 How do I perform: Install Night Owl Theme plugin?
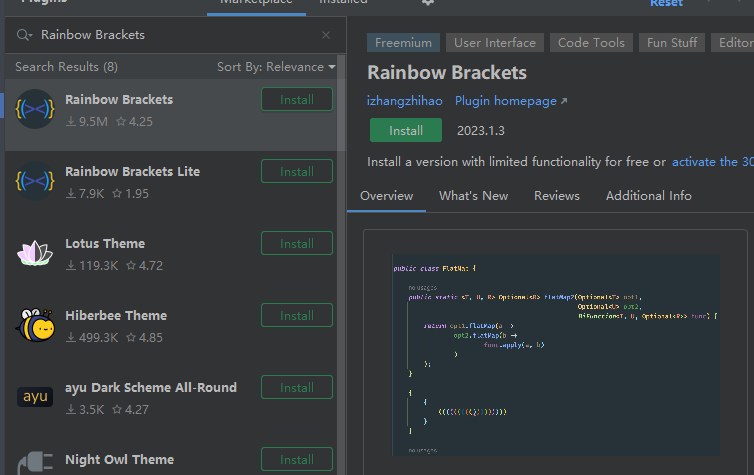pos(297,460)
